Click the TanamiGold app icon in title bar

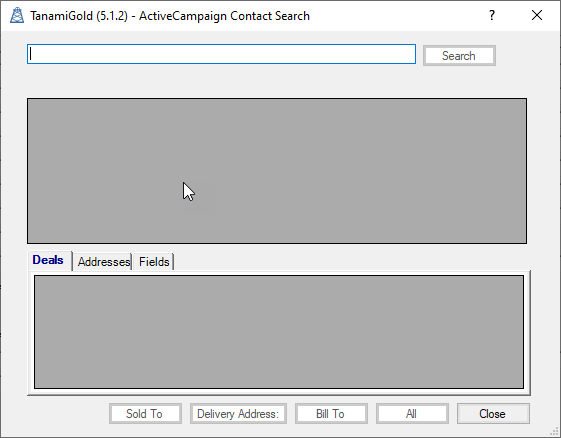coord(17,15)
